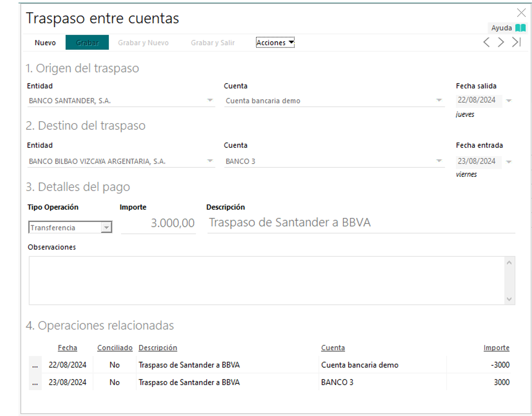
Task: Expand the destination Entidad BBVA dropdown
Action: pyautogui.click(x=210, y=161)
